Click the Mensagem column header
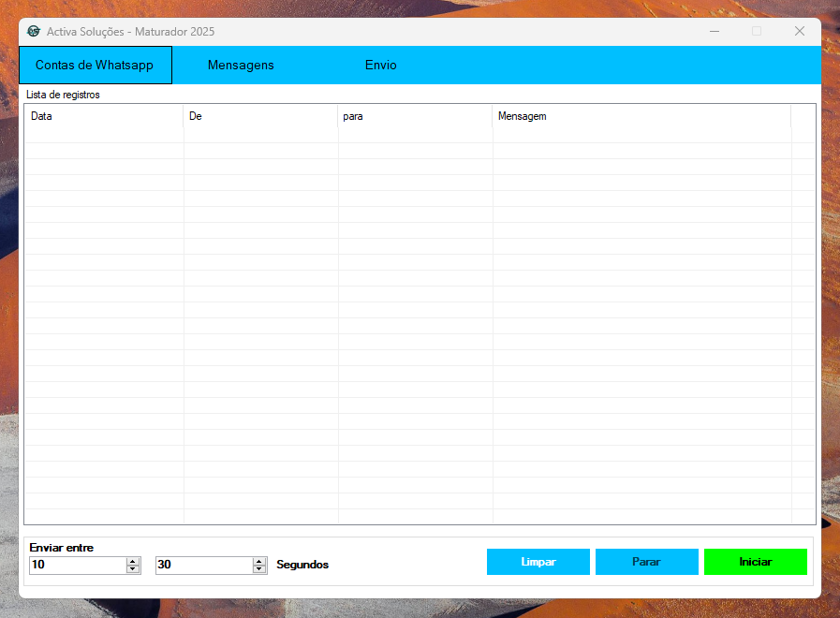The width and height of the screenshot is (840, 618). 641,116
